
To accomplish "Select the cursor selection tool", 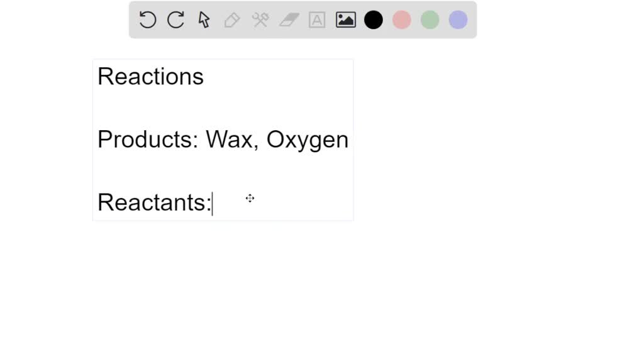I will [203, 19].
